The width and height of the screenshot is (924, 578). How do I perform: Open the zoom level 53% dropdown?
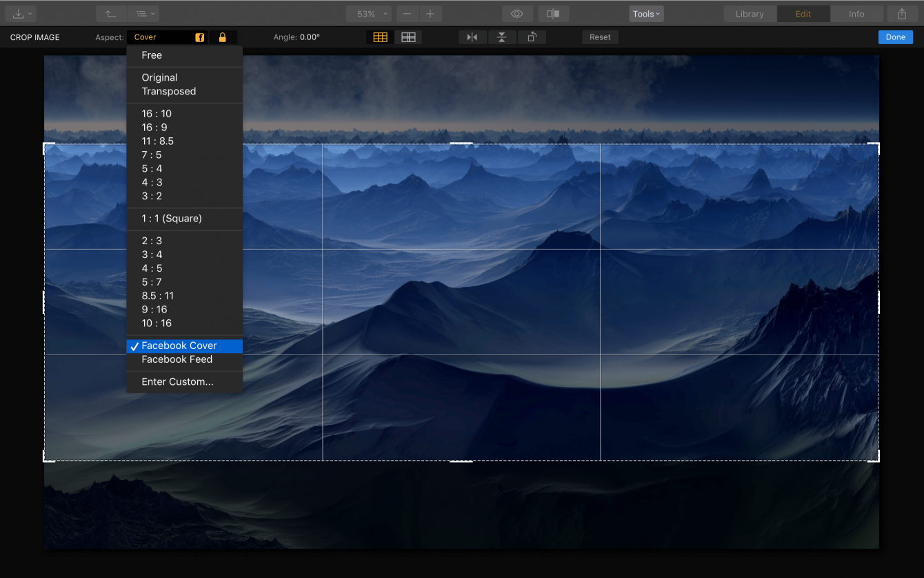368,13
